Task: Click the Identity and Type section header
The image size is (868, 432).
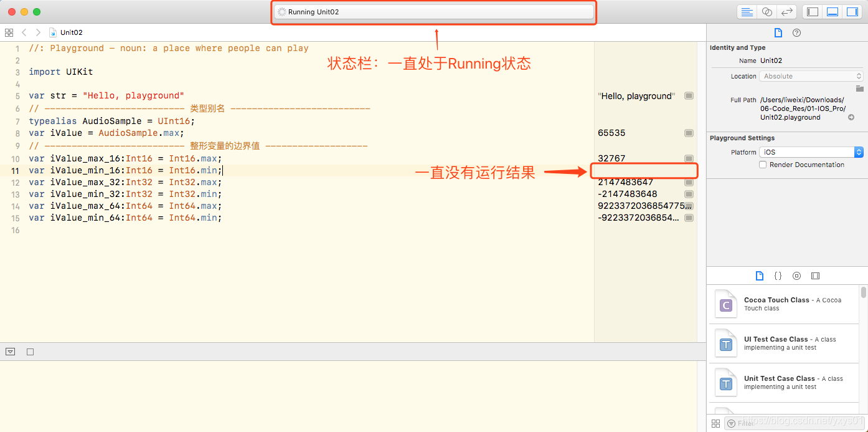Action: [x=738, y=47]
